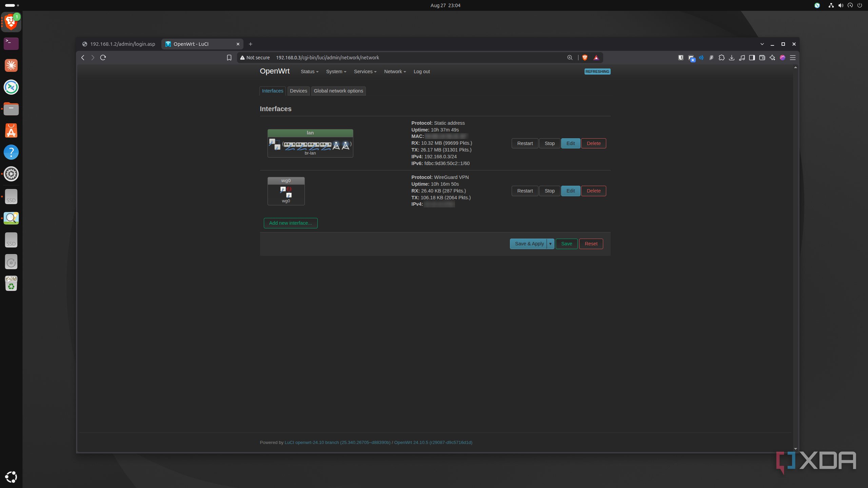868x488 pixels.
Task: Open the Global network options tab
Action: (338, 91)
